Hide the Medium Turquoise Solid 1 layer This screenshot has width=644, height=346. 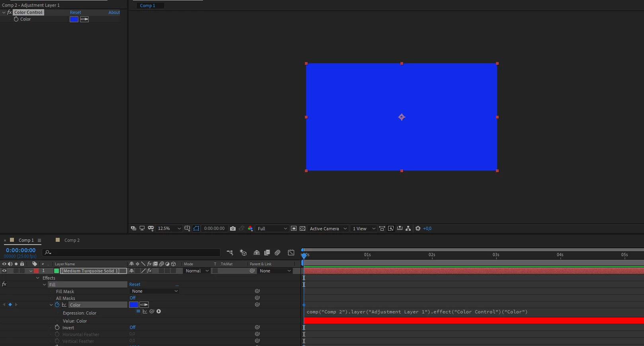pos(4,271)
